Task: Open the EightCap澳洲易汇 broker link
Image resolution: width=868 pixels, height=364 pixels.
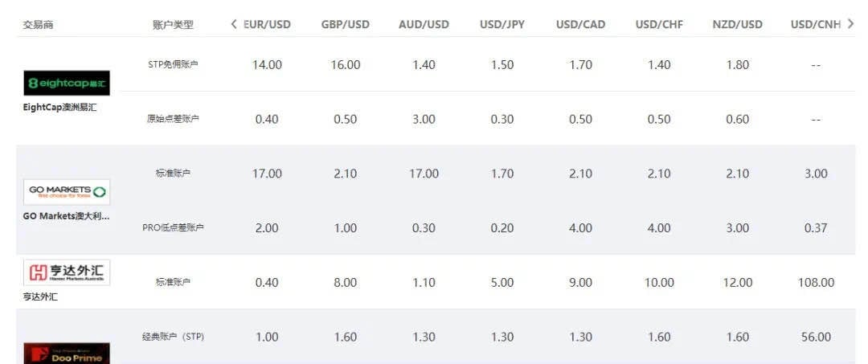Action: click(x=59, y=108)
